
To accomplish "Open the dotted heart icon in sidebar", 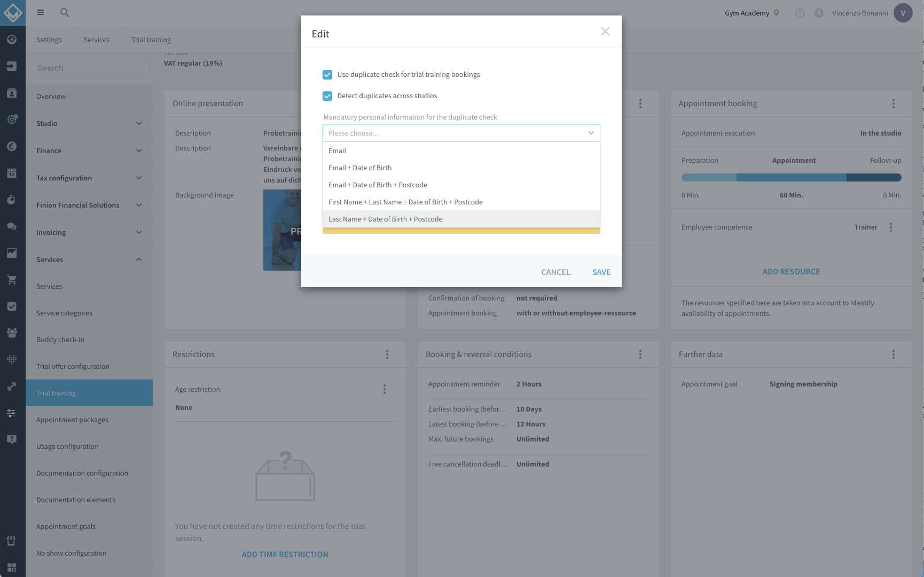I will pyautogui.click(x=12, y=359).
